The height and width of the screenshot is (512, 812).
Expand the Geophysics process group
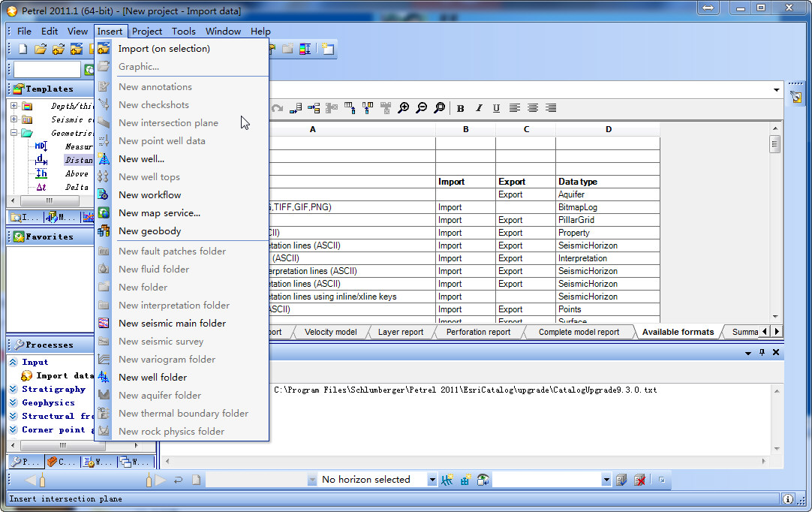click(x=14, y=402)
